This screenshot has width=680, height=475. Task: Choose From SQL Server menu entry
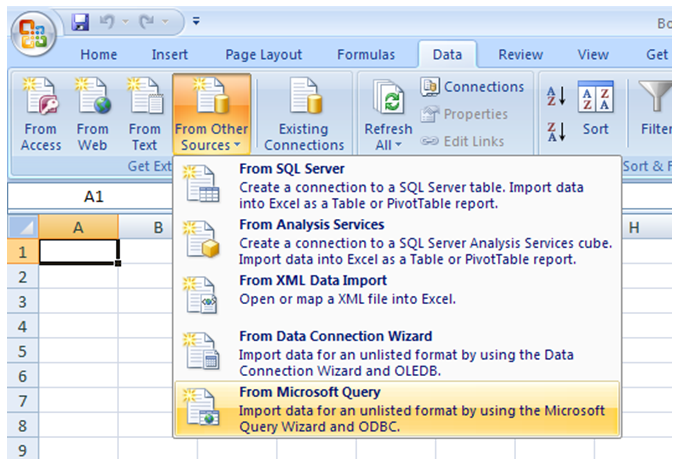[397, 186]
